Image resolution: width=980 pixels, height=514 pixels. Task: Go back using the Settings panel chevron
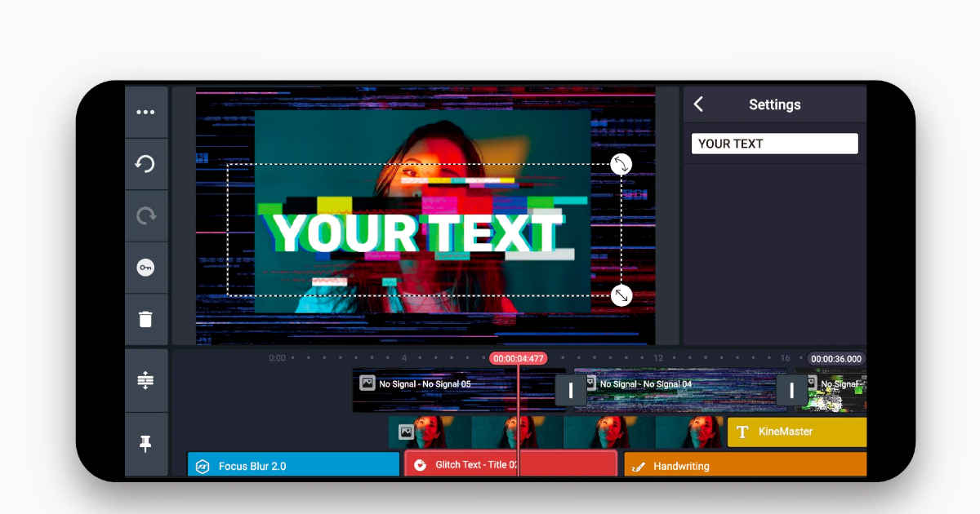699,104
